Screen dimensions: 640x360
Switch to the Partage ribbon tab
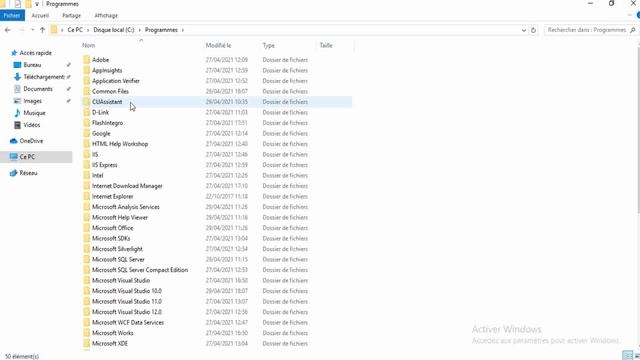pos(71,16)
